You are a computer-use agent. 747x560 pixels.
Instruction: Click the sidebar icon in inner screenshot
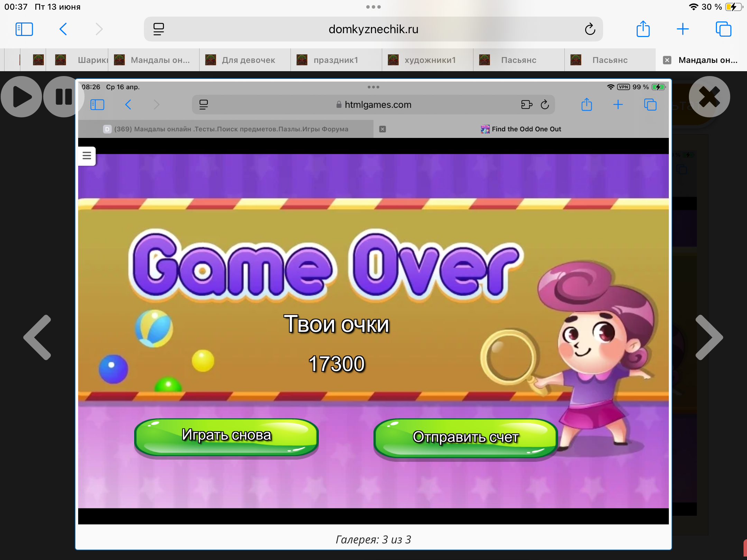97,104
